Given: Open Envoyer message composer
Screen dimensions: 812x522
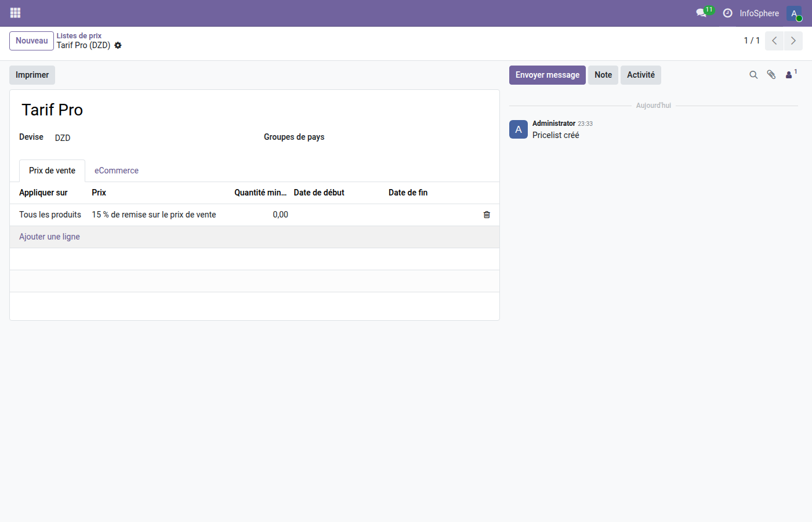Looking at the screenshot, I should pyautogui.click(x=547, y=75).
